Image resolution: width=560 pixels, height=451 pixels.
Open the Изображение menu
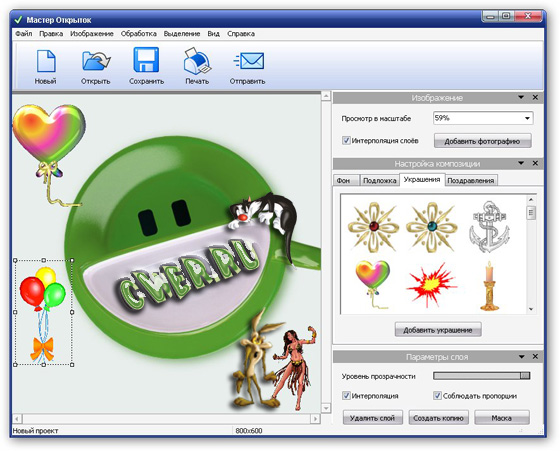(92, 34)
